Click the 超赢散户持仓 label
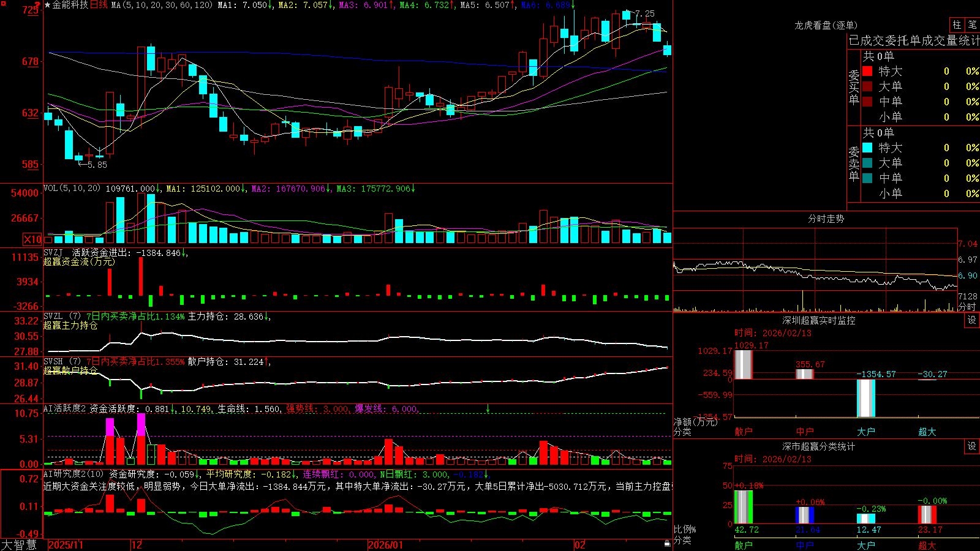This screenshot has width=980, height=551. tap(70, 370)
